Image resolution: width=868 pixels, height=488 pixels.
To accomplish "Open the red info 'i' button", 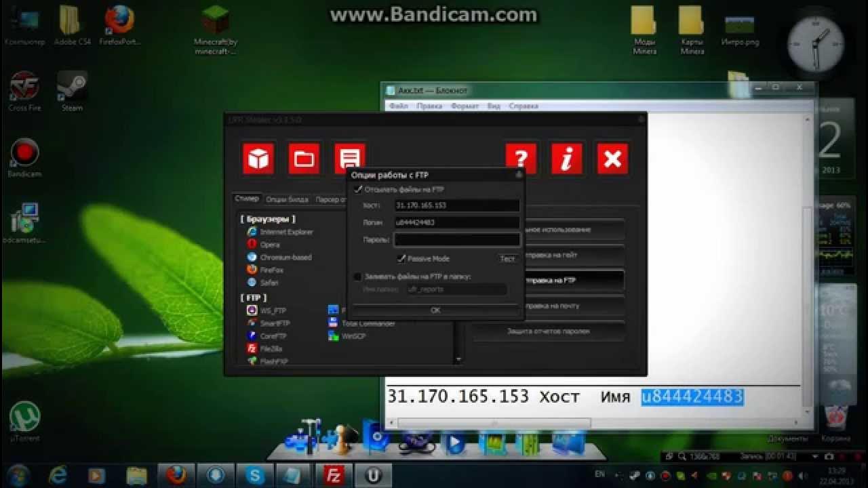I will (x=566, y=159).
